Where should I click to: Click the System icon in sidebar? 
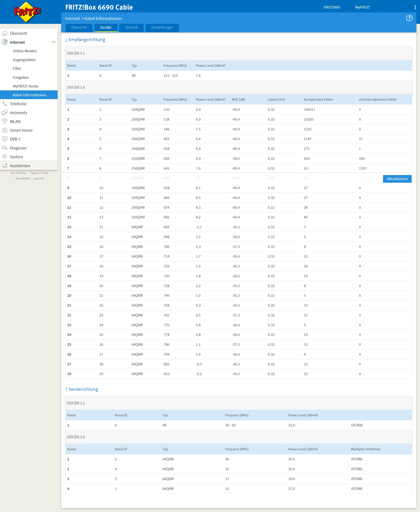[x=5, y=156]
